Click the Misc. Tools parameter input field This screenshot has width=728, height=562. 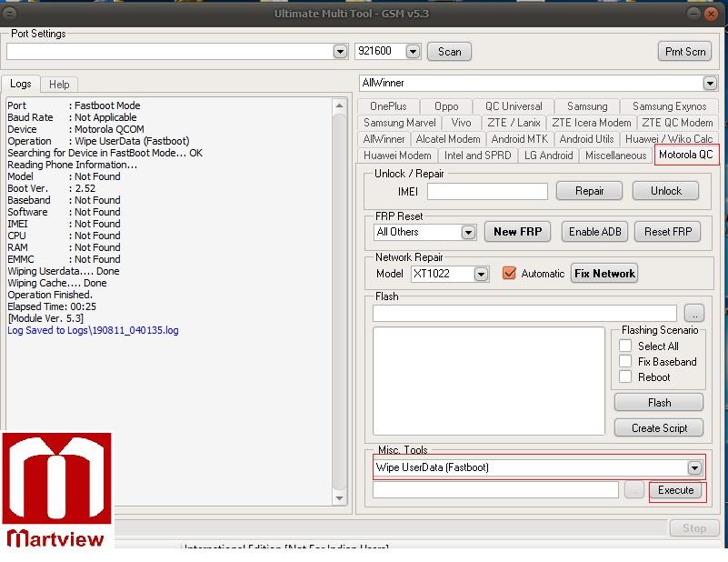(x=495, y=490)
